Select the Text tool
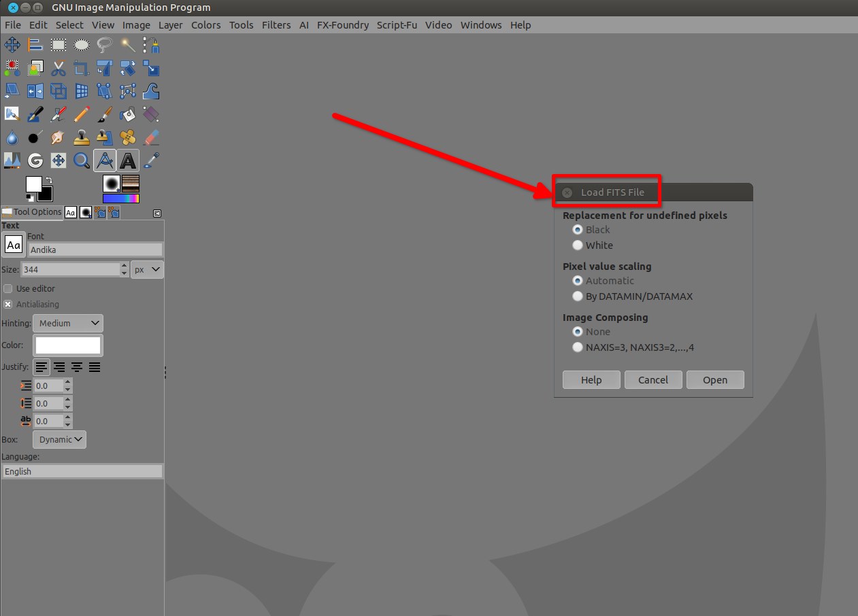 coord(128,160)
